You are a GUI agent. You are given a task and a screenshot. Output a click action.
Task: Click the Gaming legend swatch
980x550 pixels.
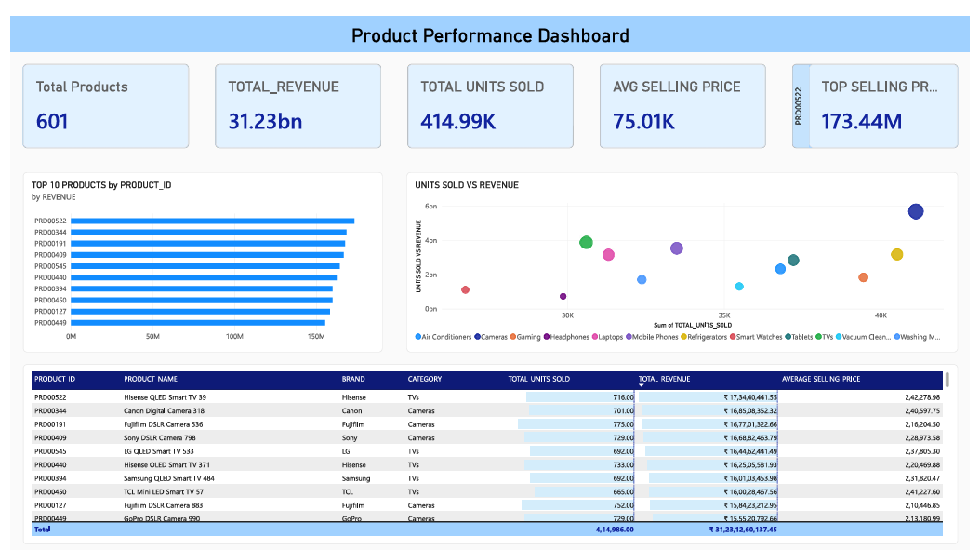pos(513,337)
